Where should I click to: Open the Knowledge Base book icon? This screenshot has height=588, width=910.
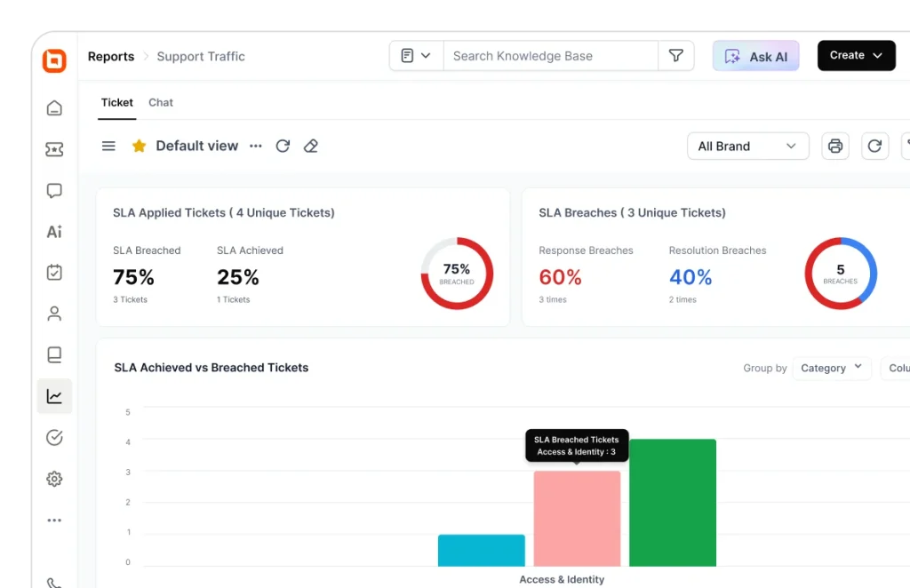point(54,355)
